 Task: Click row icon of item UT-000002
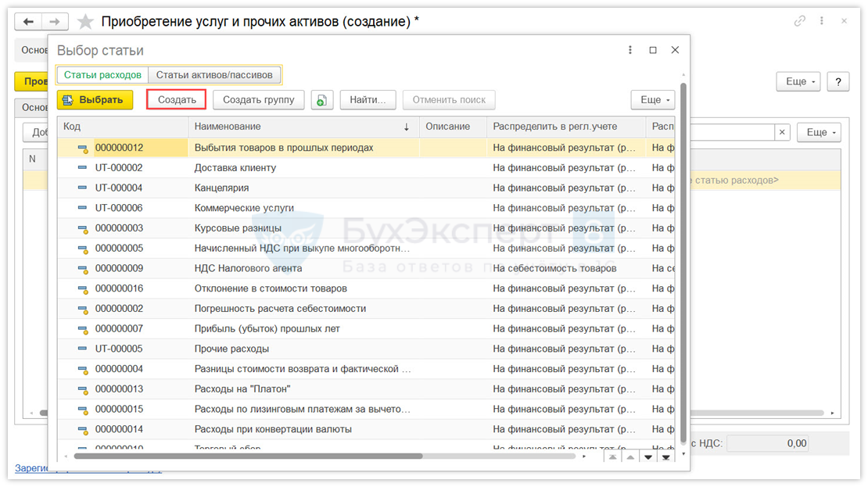coord(82,168)
